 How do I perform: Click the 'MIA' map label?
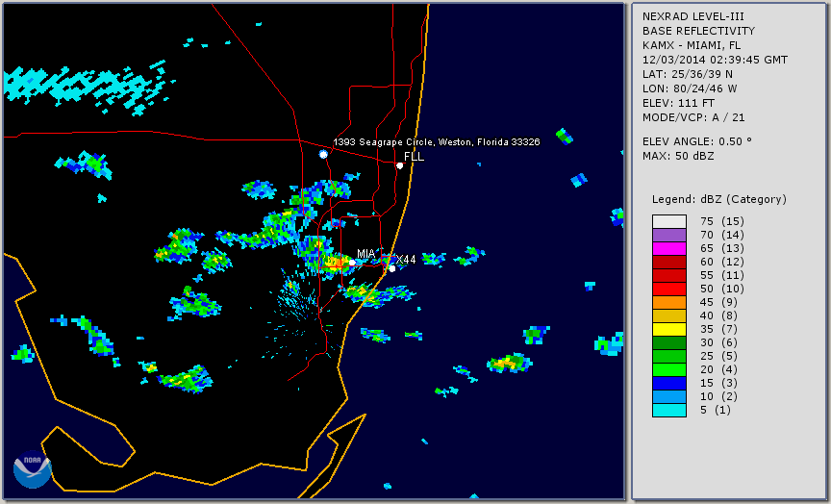[x=366, y=254]
